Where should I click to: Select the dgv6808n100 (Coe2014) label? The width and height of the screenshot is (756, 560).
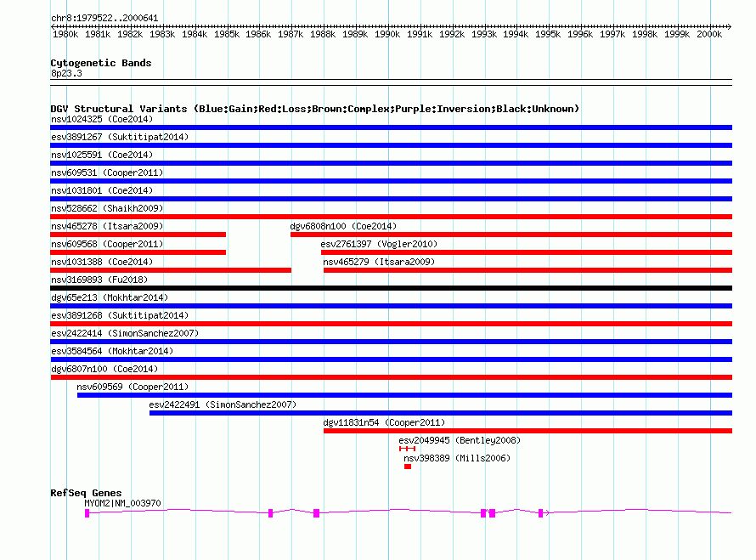(x=343, y=226)
